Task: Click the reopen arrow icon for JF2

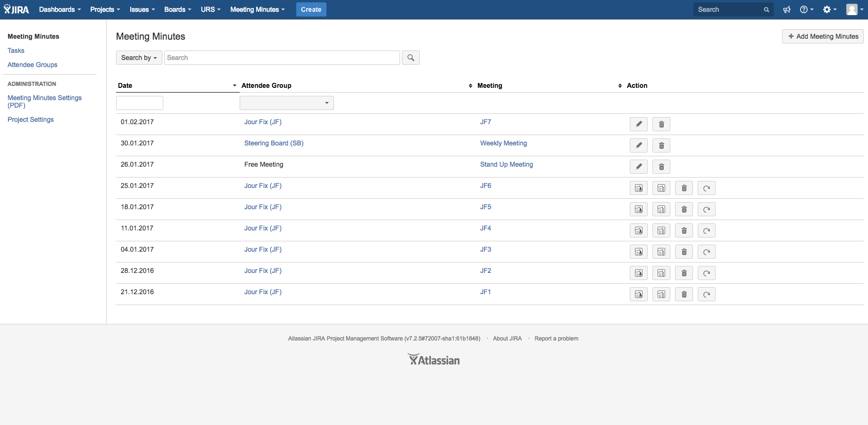Action: tap(707, 273)
